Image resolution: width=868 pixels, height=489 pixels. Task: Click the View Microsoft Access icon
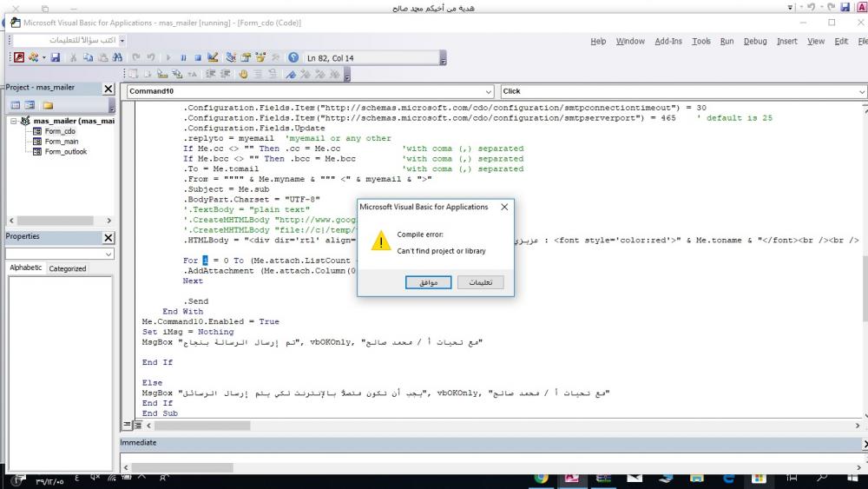(20, 58)
